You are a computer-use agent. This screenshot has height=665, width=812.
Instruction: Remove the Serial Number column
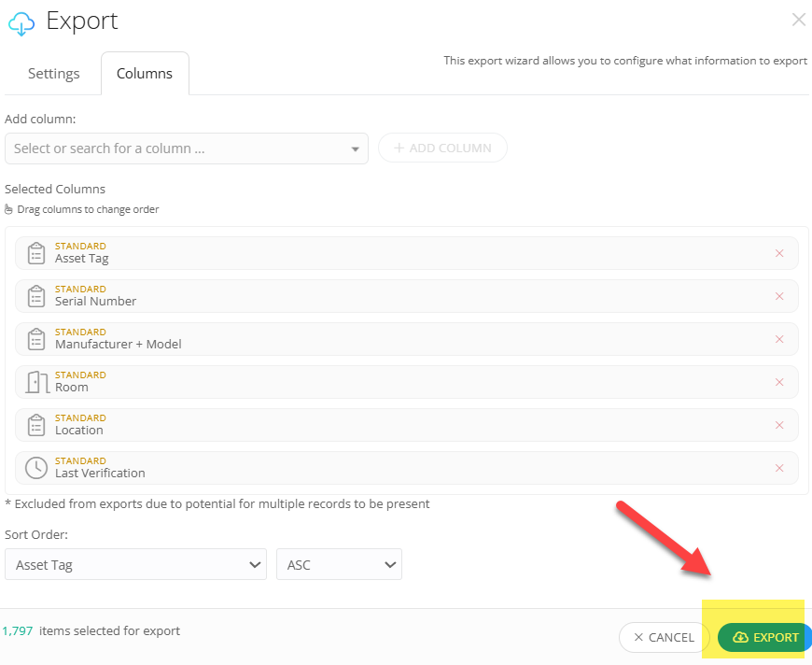pyautogui.click(x=779, y=295)
